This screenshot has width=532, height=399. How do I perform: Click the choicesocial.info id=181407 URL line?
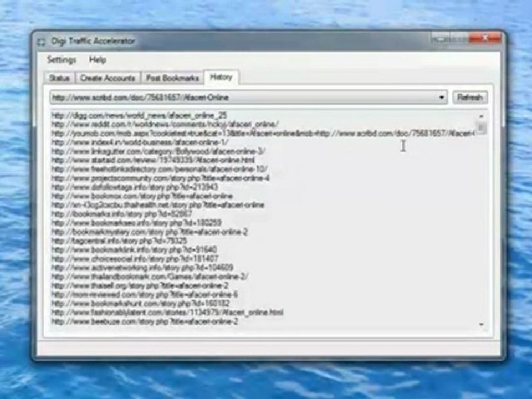click(135, 259)
